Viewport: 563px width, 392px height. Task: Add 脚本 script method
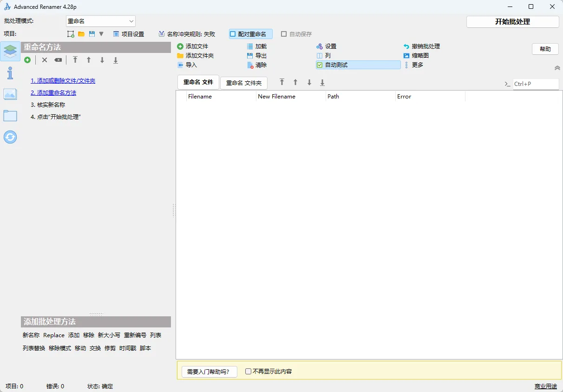coord(145,348)
